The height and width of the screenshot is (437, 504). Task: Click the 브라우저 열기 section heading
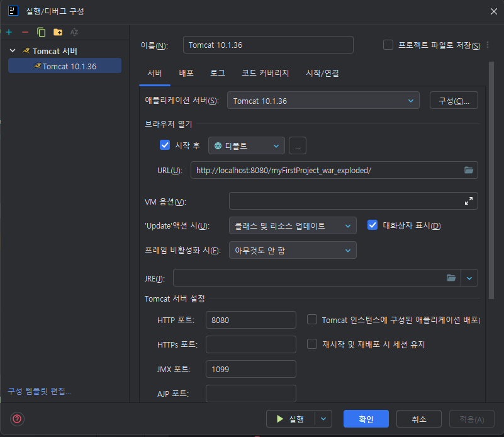168,124
